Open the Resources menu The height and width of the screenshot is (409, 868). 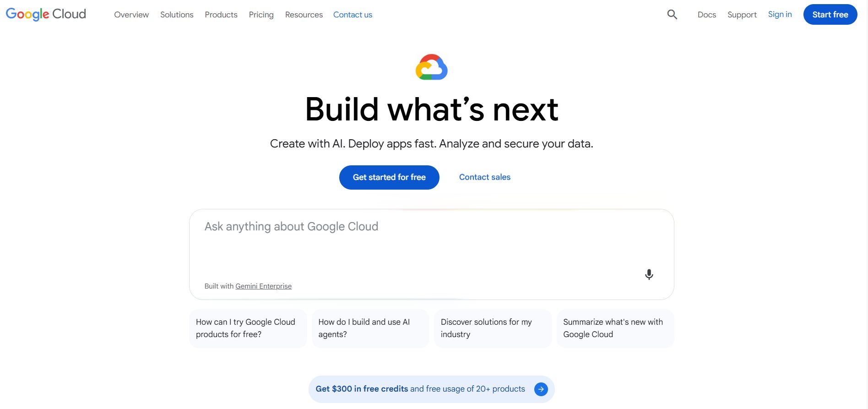point(304,15)
